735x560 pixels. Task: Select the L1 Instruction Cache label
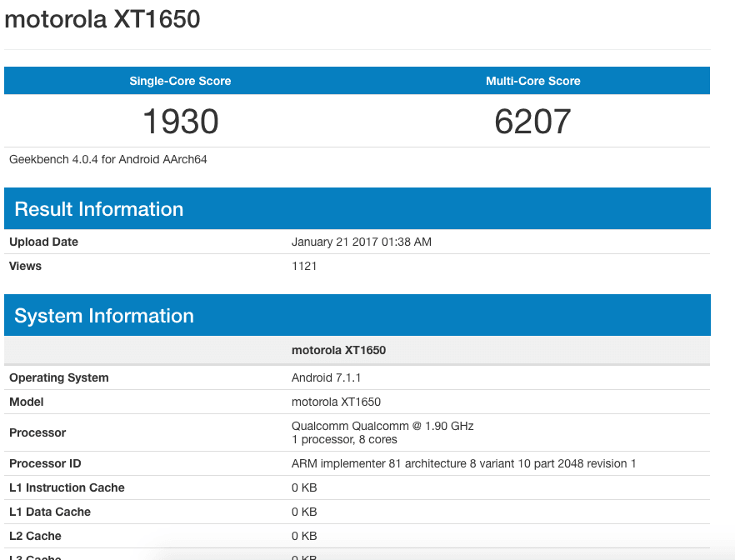tap(67, 487)
